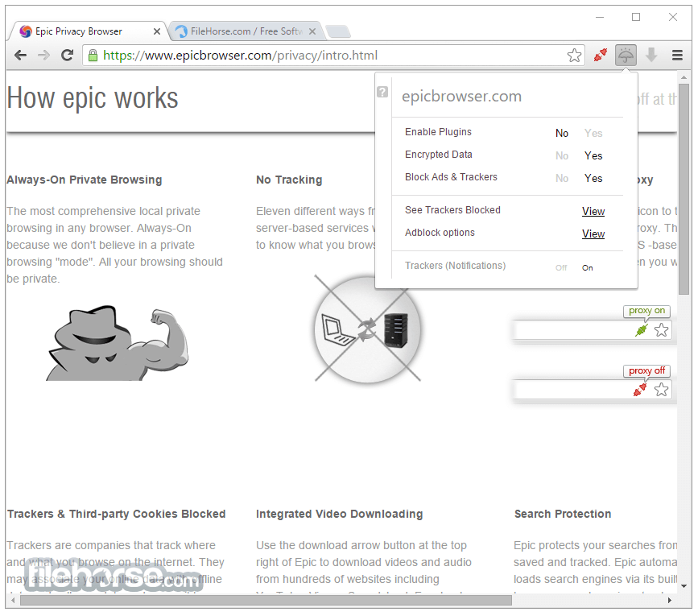Click the 'proxy off' label tooltip
The width and height of the screenshot is (698, 616).
[x=646, y=370]
